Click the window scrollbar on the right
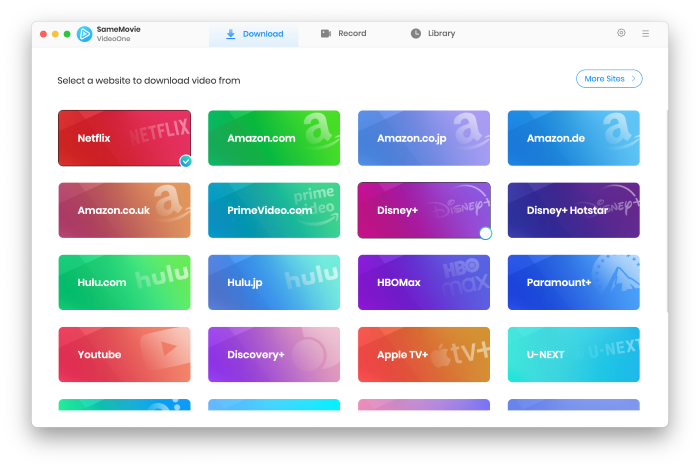The height and width of the screenshot is (469, 700). click(667, 210)
